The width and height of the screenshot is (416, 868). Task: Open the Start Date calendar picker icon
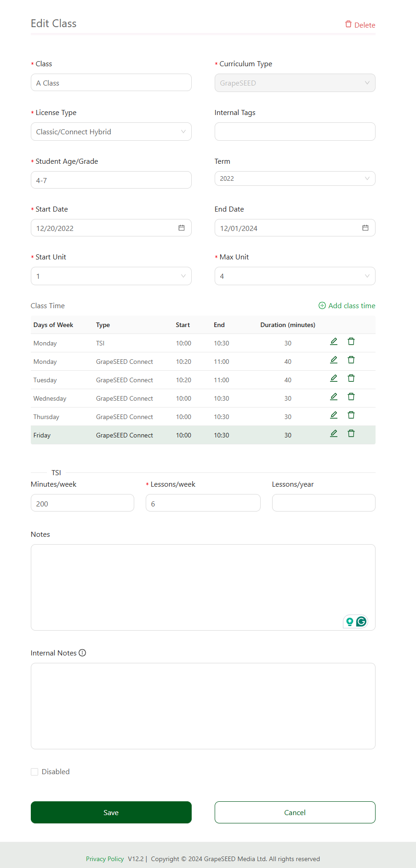pyautogui.click(x=182, y=228)
